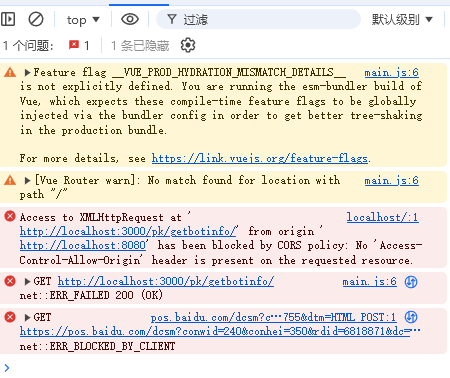450x378 pixels.
Task: Click the net::ERR_BLOCKED_BY_CLIENT text
Action: 97,346
